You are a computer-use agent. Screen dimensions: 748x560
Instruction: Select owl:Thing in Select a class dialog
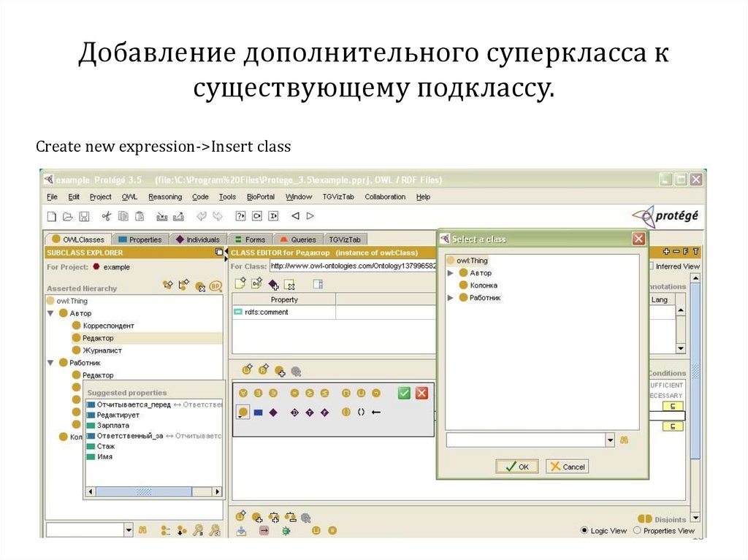[x=467, y=261]
